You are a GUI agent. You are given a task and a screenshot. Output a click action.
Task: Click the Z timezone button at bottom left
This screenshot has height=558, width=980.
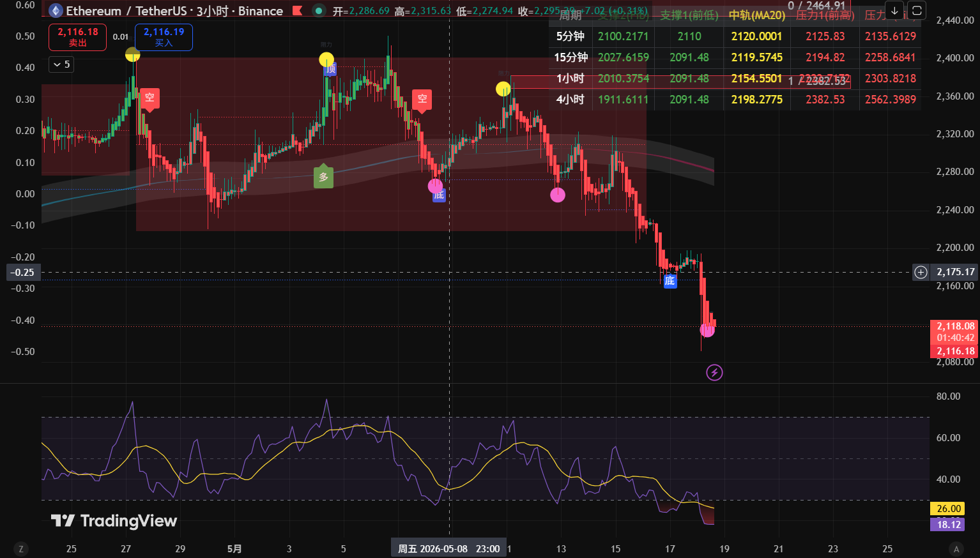[x=21, y=548]
